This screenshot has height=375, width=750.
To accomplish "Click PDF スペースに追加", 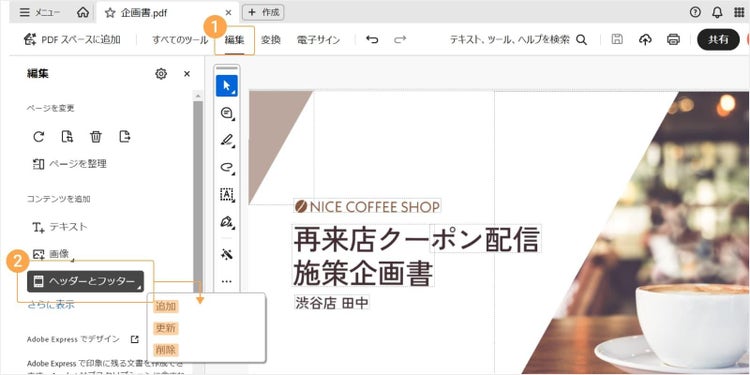I will click(72, 40).
